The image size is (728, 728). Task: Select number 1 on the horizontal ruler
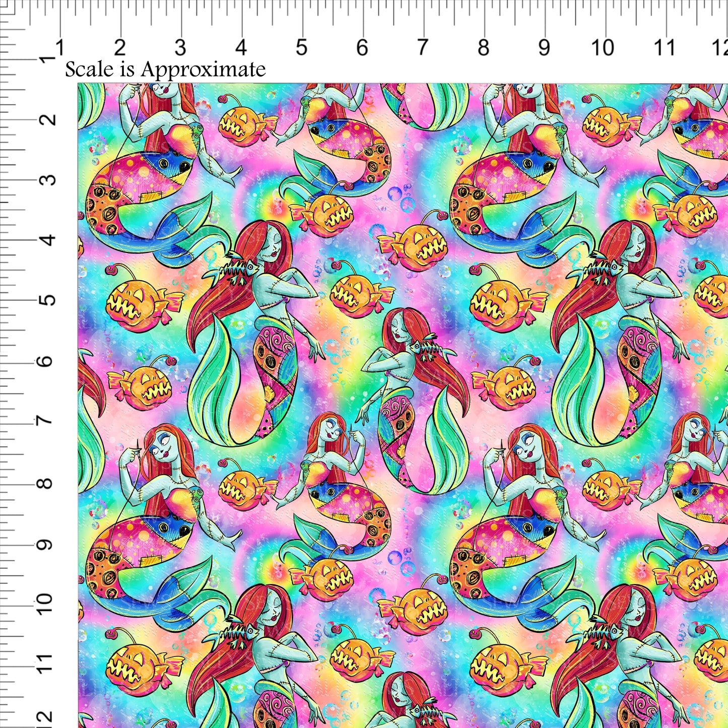(60, 48)
